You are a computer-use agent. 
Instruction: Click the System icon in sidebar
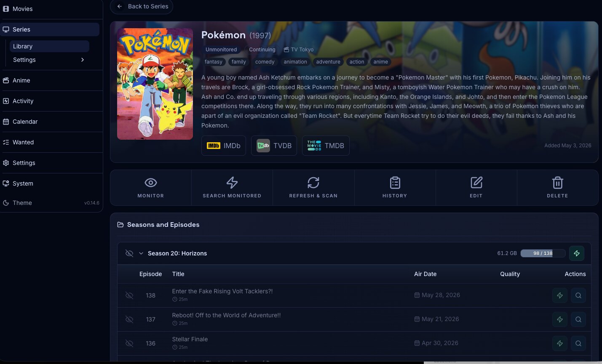[x=6, y=183]
